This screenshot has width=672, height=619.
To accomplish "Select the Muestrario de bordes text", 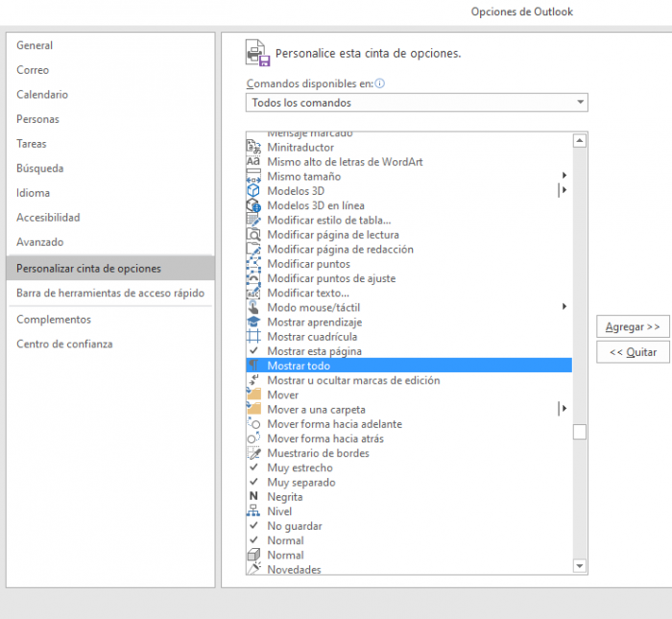I will tap(318, 453).
